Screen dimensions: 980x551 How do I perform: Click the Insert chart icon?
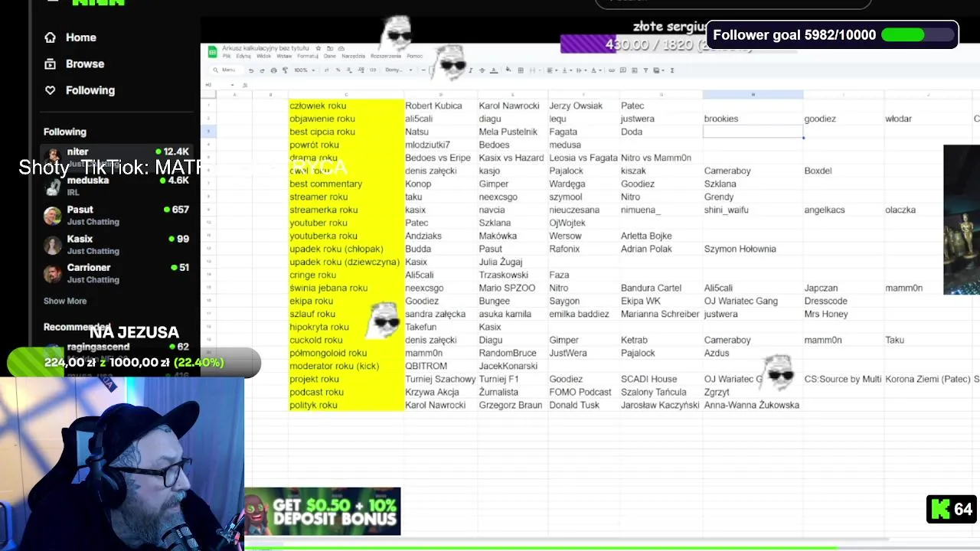(x=634, y=70)
